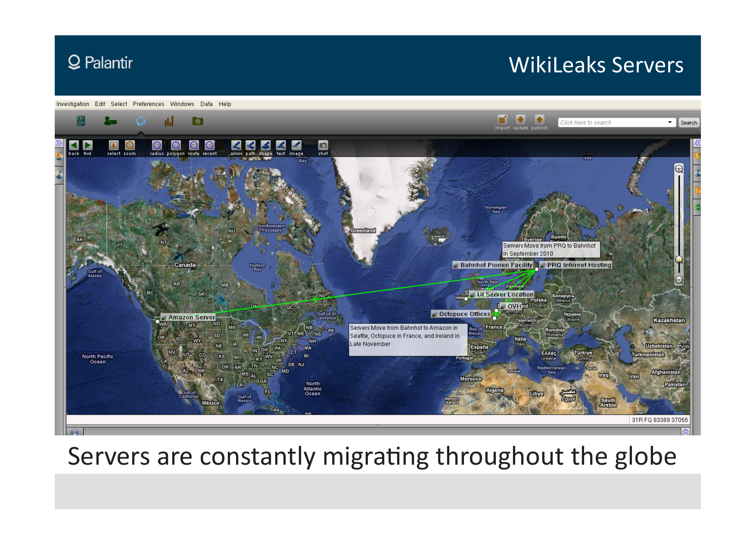The width and height of the screenshot is (756, 534).
Task: Open the Select menu
Action: [119, 104]
